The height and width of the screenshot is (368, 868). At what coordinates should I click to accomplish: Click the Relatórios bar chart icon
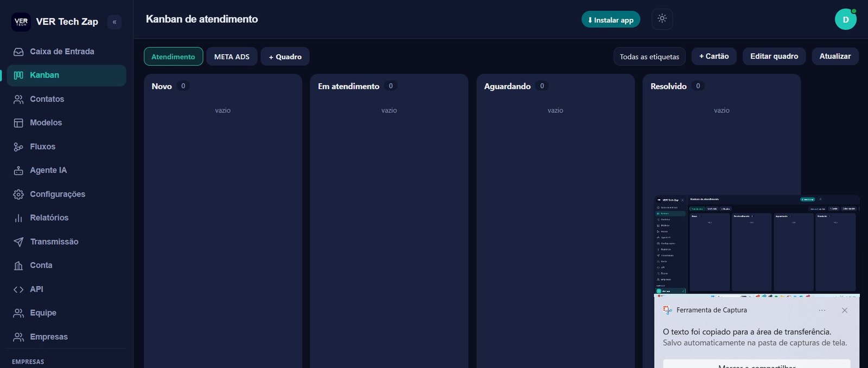(x=18, y=218)
